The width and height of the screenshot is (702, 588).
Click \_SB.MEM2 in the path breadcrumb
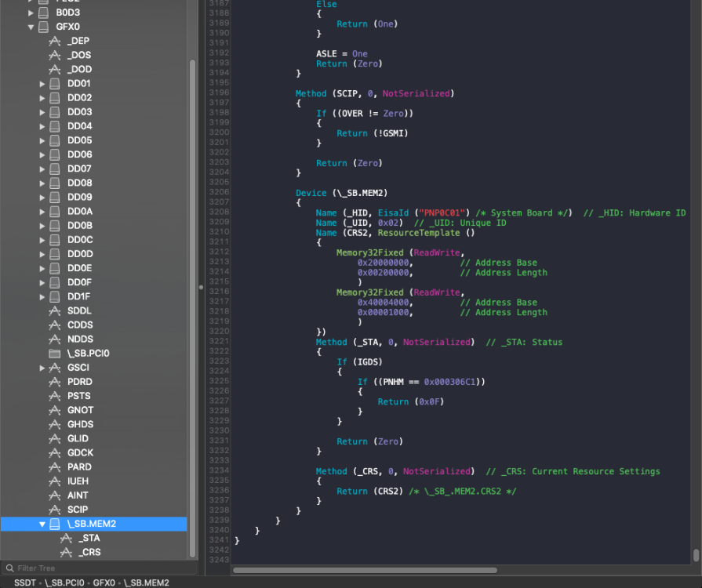pyautogui.click(x=147, y=583)
